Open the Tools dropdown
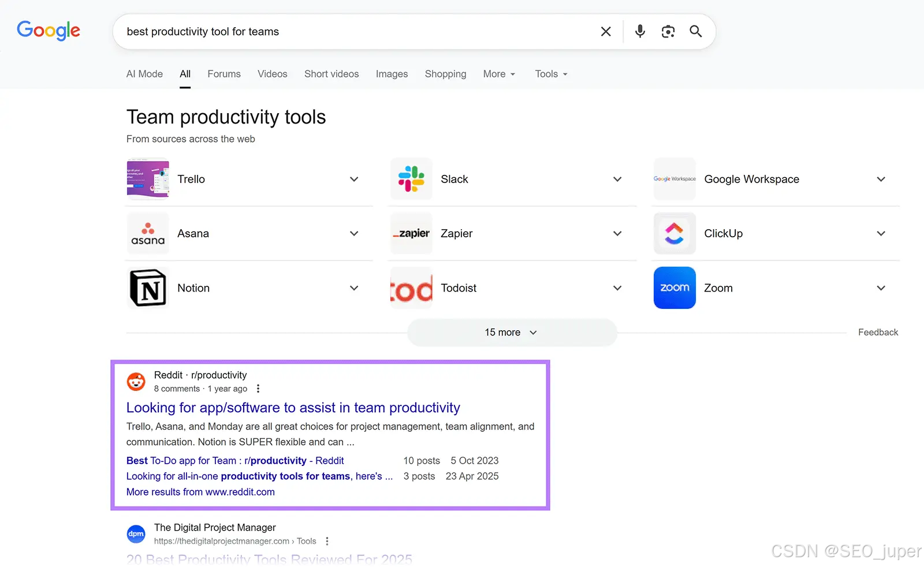The width and height of the screenshot is (924, 567). [551, 74]
